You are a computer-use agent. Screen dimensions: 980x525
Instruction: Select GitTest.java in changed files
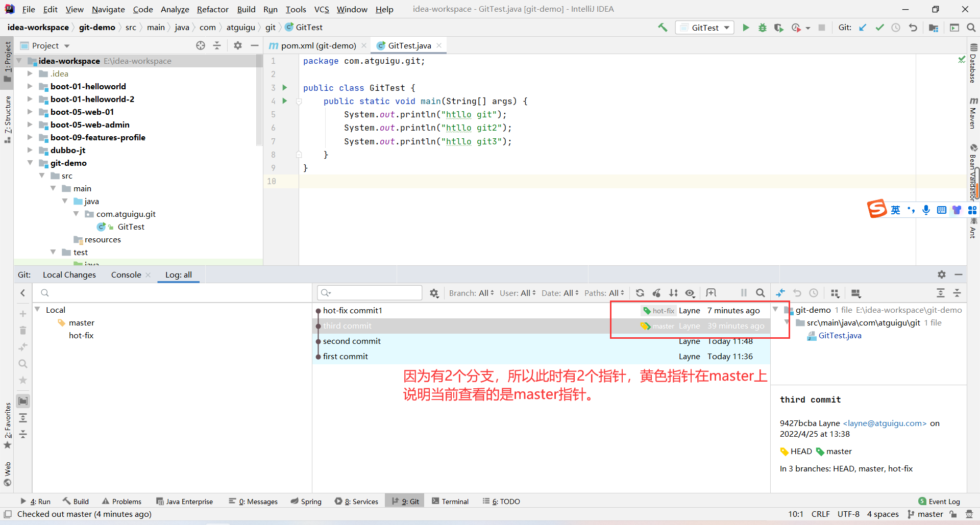[840, 335]
